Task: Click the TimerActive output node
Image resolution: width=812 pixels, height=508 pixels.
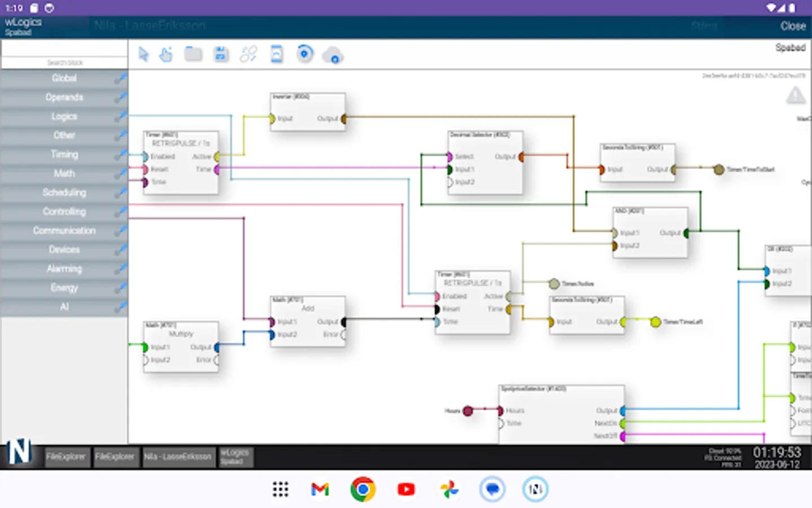Action: pos(554,283)
